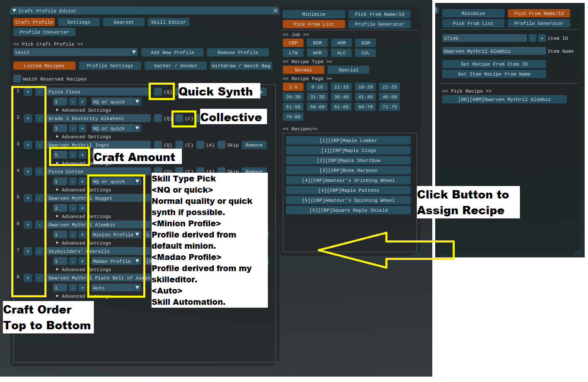Select the ARM job button
The height and width of the screenshot is (382, 588).
click(341, 43)
